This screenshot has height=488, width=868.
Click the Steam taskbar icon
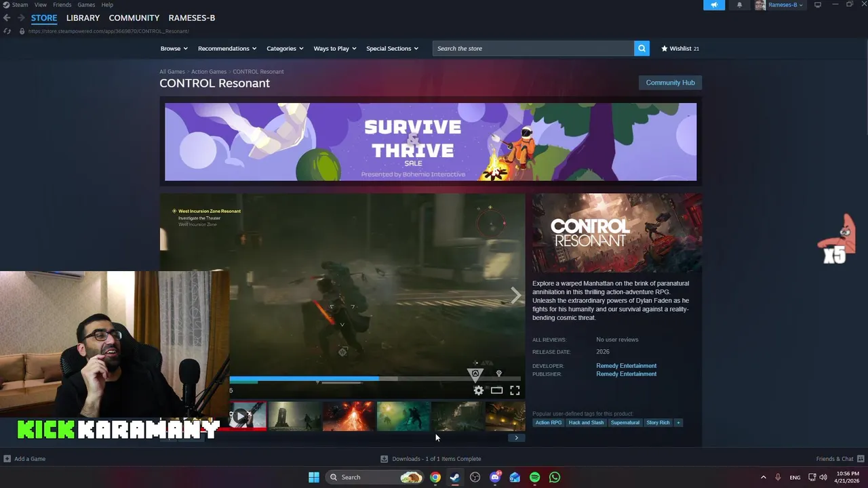click(455, 477)
